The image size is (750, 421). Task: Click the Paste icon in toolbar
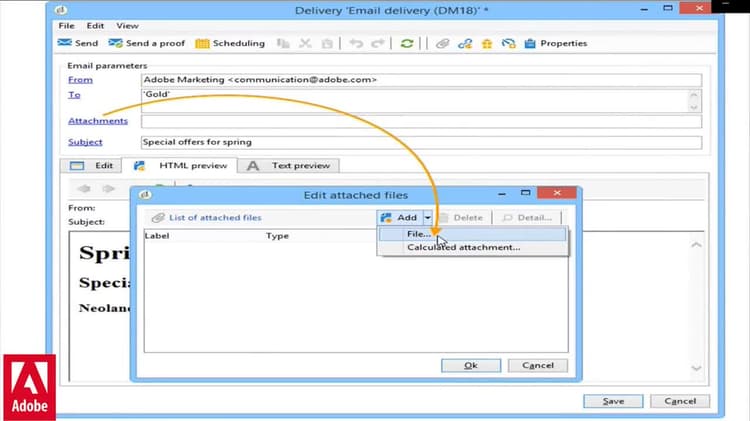coord(327,44)
